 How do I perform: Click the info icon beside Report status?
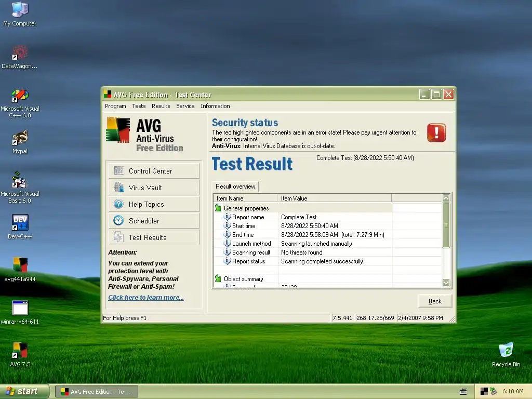pyautogui.click(x=227, y=261)
